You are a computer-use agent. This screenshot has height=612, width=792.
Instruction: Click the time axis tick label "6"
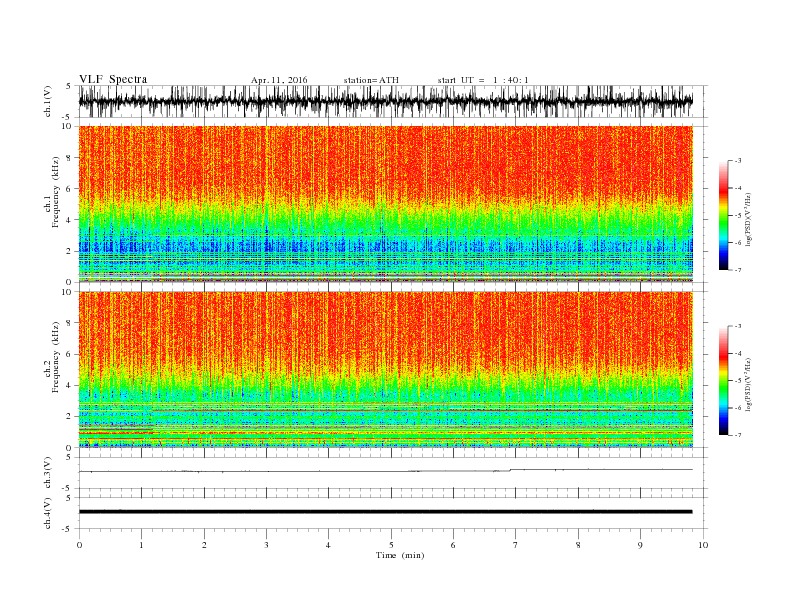[454, 545]
